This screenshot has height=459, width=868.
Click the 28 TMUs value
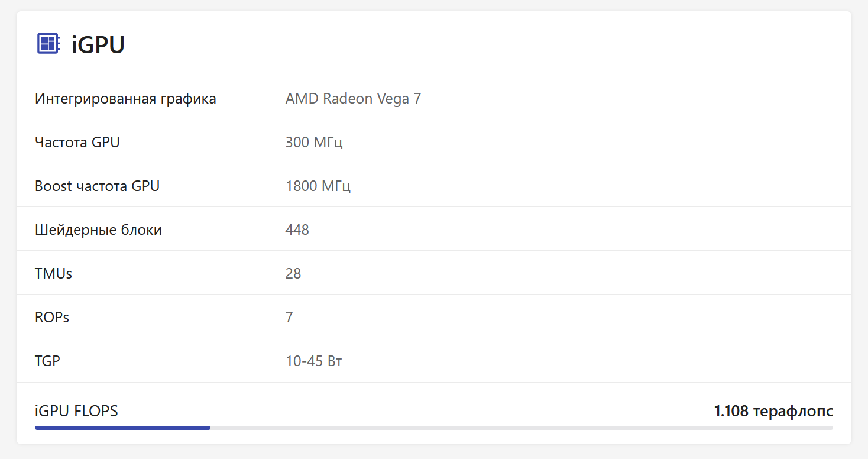[293, 273]
